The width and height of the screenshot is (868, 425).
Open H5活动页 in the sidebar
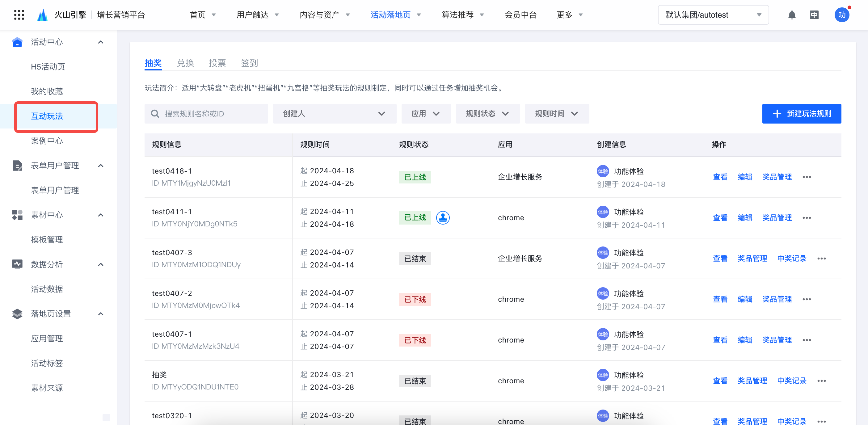pyautogui.click(x=48, y=67)
